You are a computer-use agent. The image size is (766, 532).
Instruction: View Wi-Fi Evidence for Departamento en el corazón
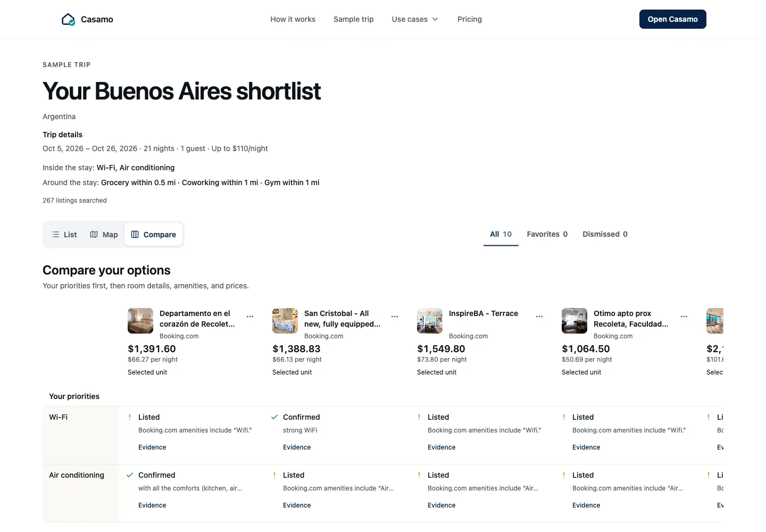(x=152, y=447)
